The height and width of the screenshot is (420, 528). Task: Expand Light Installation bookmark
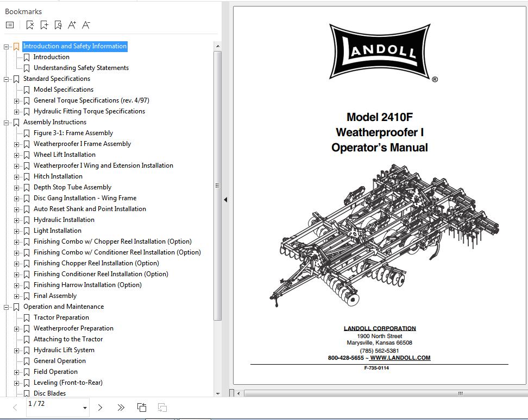pos(16,231)
